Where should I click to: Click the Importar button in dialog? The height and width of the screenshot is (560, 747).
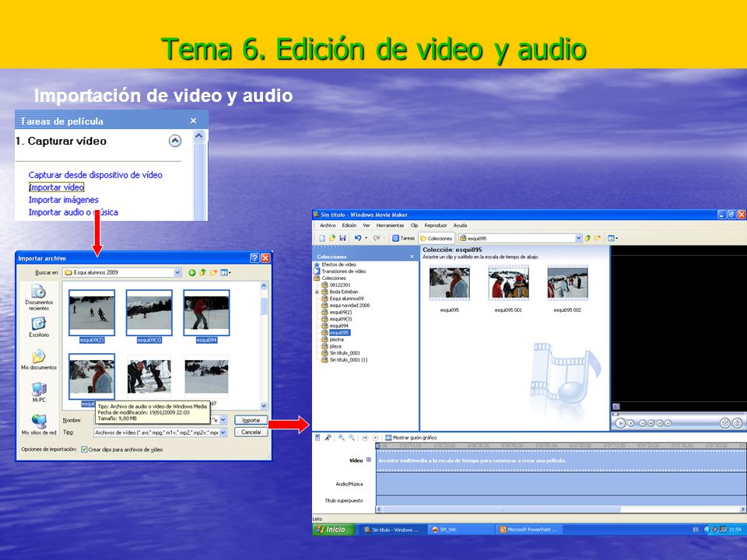[251, 420]
